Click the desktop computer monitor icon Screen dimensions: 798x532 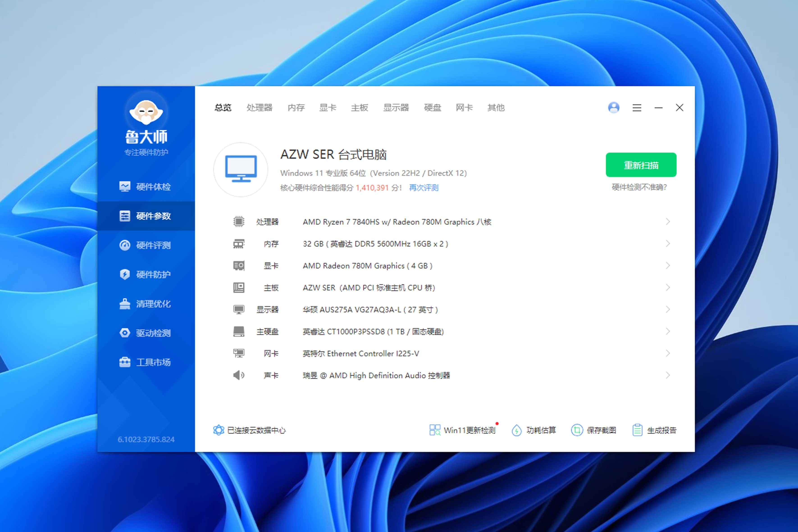point(241,169)
